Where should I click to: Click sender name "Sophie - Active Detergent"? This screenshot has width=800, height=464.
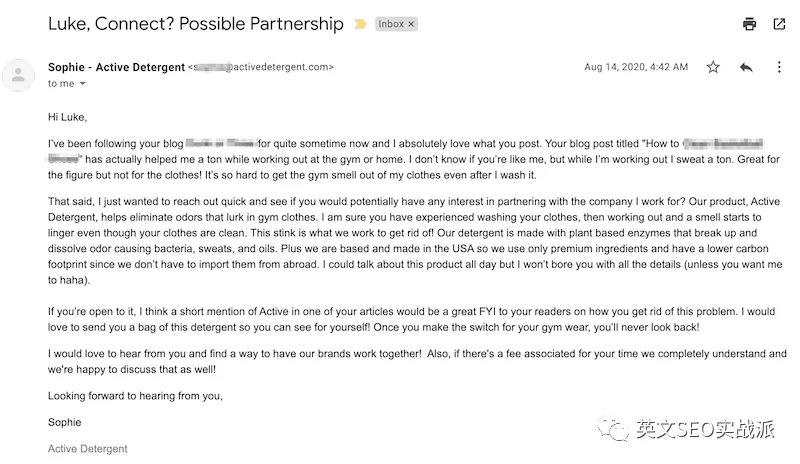pos(116,67)
